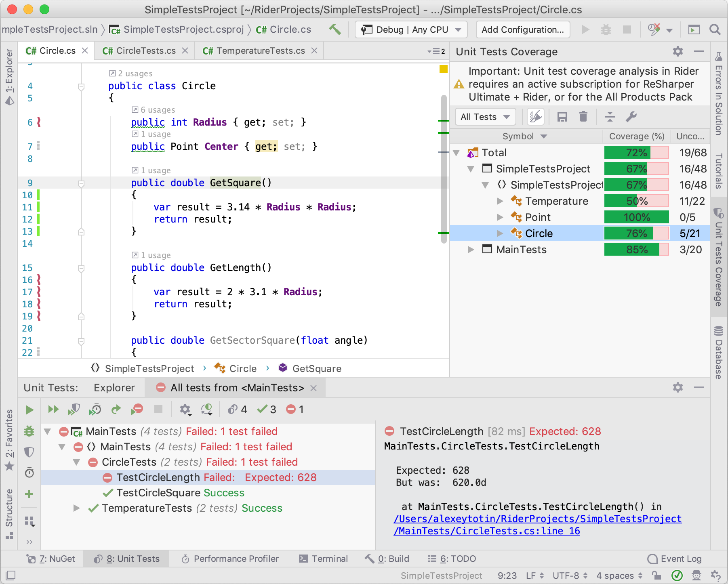Collapse the Total coverage node

click(457, 153)
